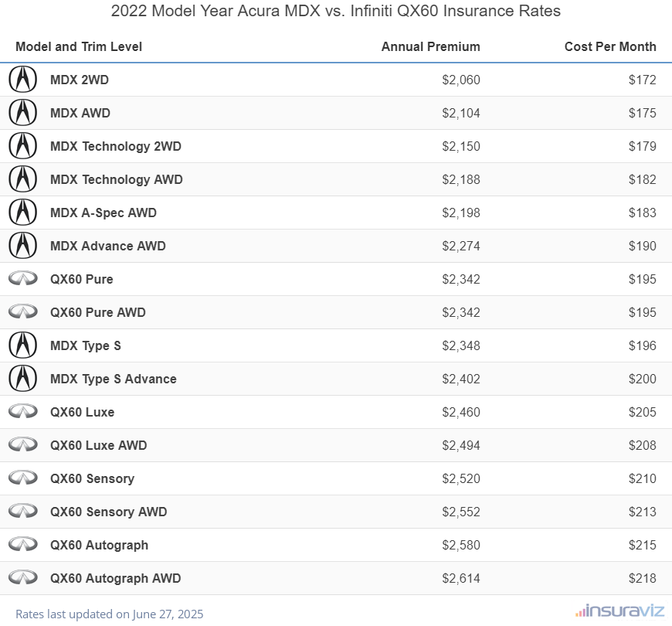Click the $175 monthly cost value
This screenshot has height=626, width=672.
coord(643,113)
